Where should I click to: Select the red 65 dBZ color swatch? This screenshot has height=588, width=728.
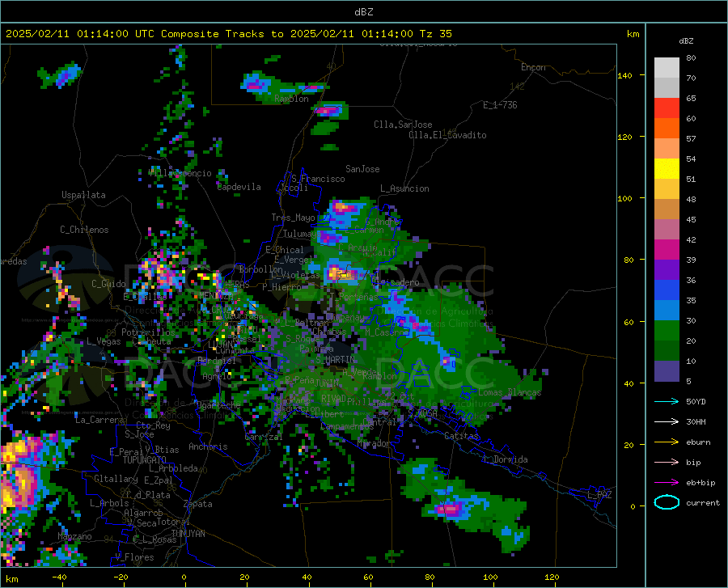(x=667, y=108)
